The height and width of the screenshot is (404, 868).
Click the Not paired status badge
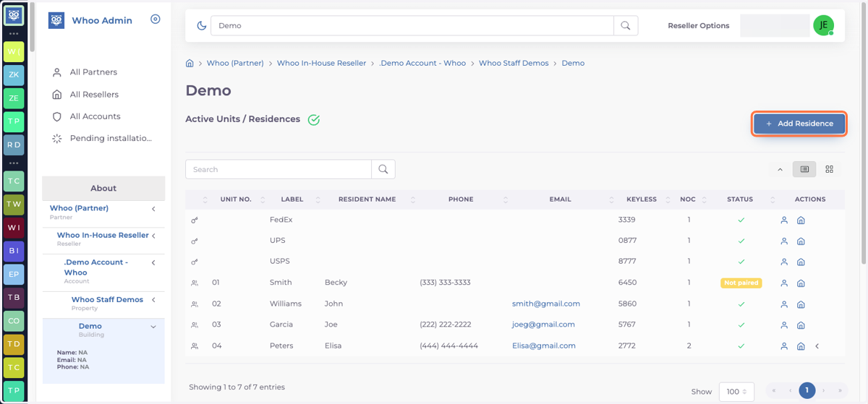click(x=741, y=283)
